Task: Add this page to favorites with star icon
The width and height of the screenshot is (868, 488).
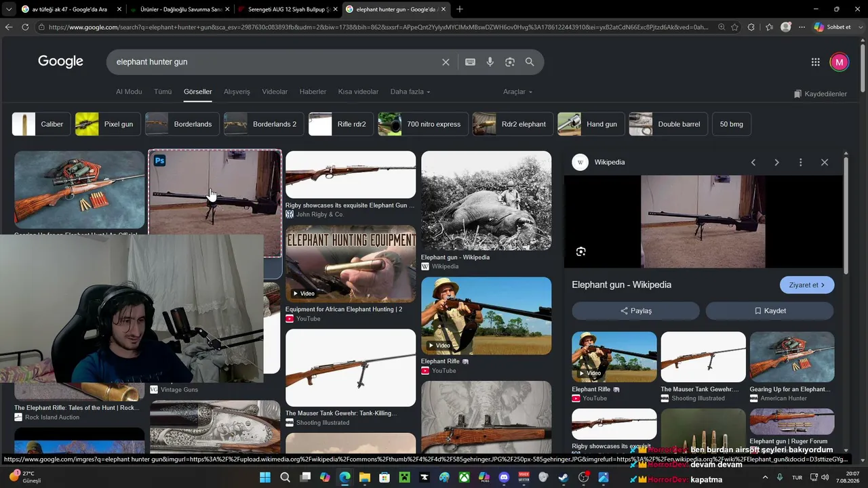Action: [x=734, y=27]
